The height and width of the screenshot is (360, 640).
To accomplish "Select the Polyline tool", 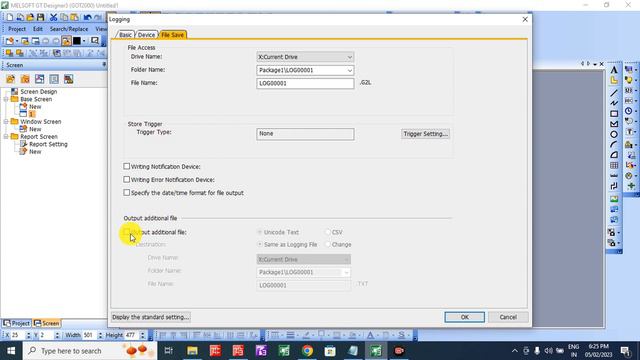I will coord(614,103).
